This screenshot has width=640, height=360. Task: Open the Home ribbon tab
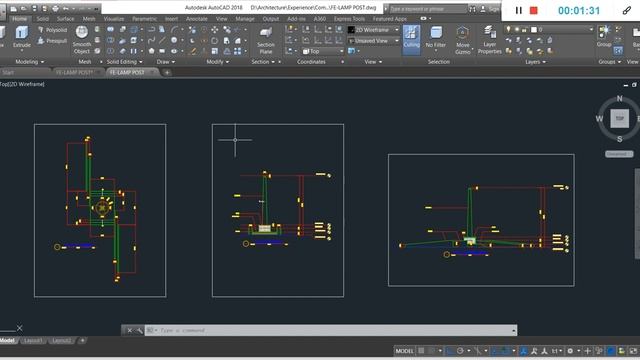19,19
